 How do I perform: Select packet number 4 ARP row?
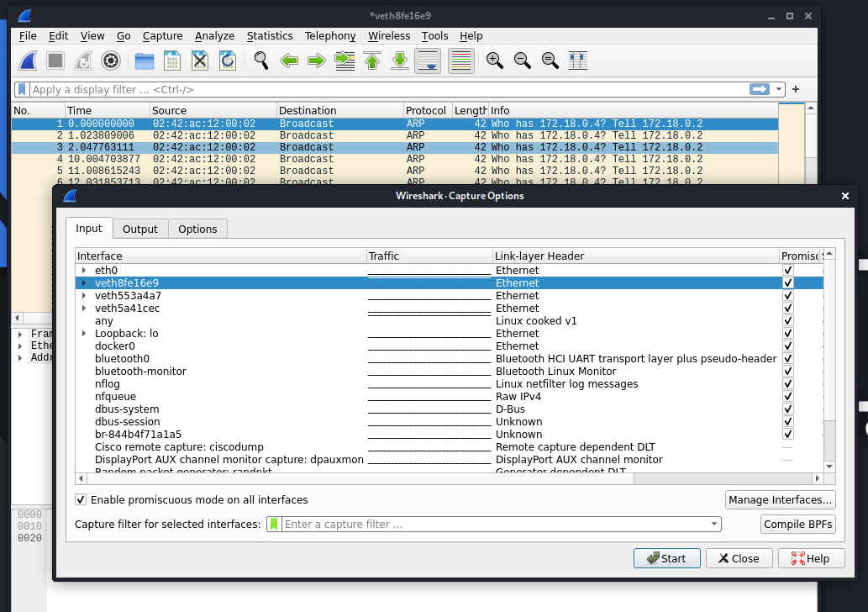click(395, 159)
